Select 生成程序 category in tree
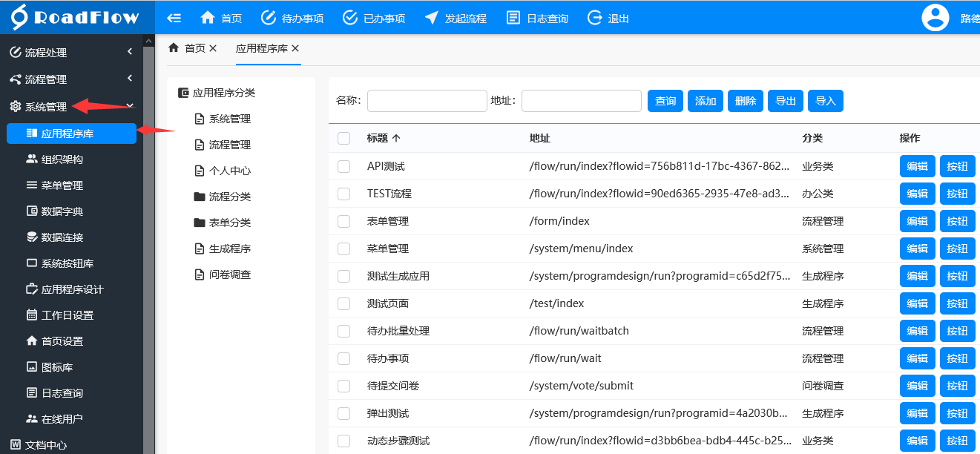 [x=223, y=249]
